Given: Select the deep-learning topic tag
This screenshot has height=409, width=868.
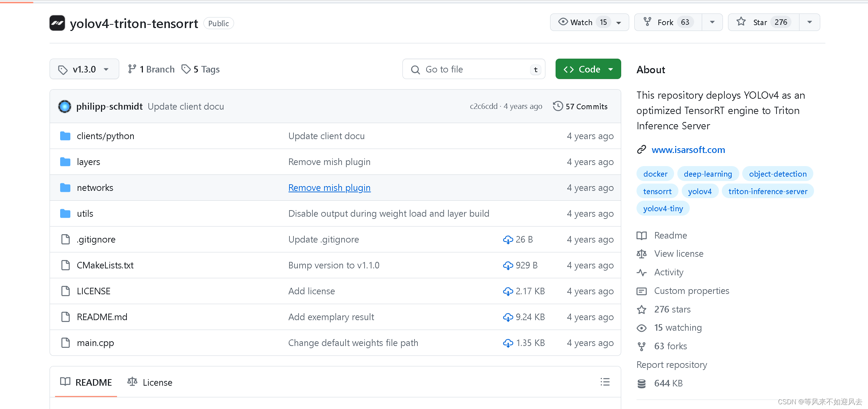Looking at the screenshot, I should point(708,174).
